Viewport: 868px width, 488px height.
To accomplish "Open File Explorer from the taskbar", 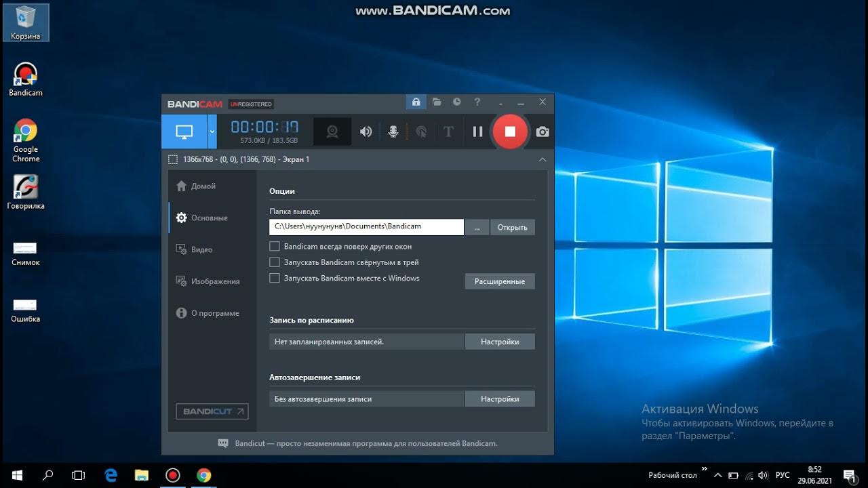I will [x=142, y=475].
